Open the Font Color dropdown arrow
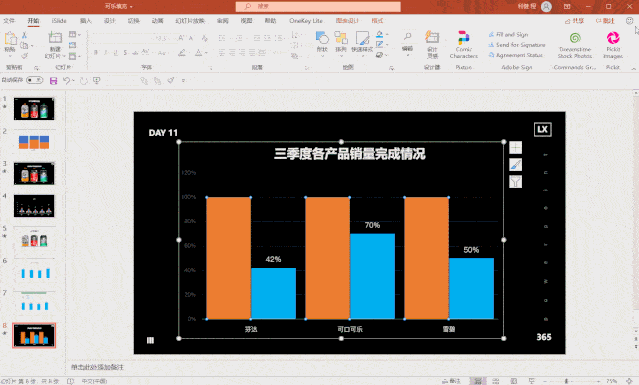Screen dimensions: 639x385 [206, 53]
